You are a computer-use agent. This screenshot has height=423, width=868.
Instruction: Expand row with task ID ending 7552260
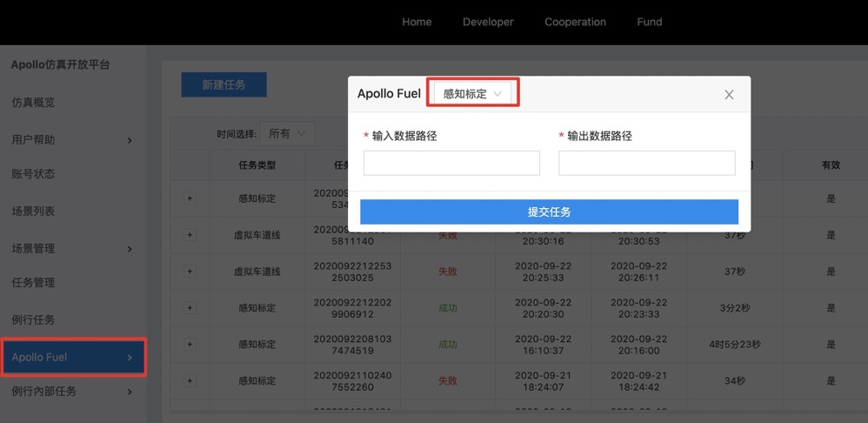[190, 380]
